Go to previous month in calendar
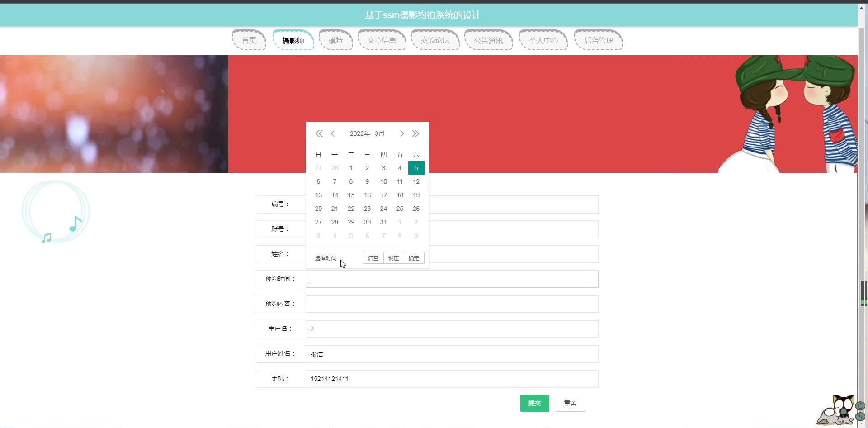 point(333,133)
